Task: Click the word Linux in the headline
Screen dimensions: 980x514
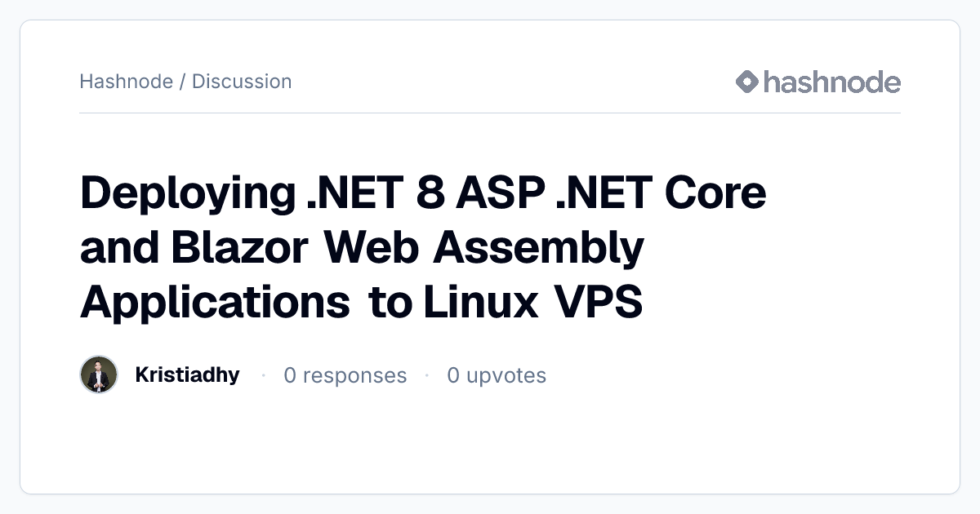Action: (x=481, y=304)
